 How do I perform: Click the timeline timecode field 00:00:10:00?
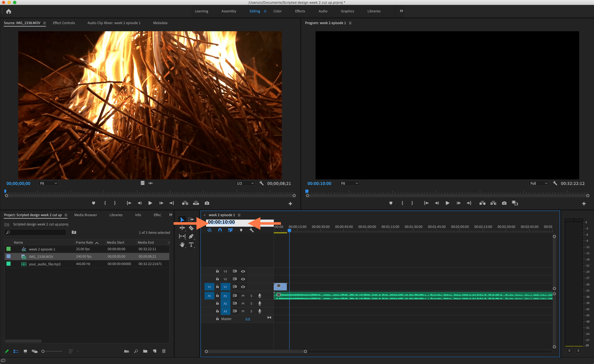221,222
